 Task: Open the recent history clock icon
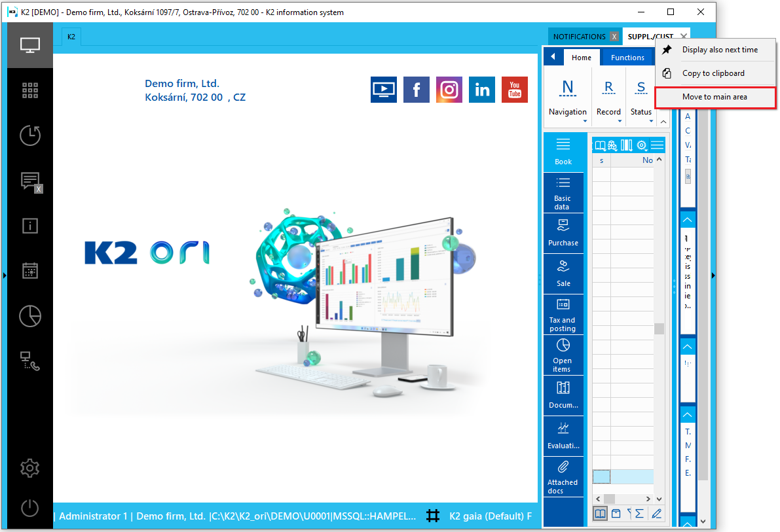(x=30, y=135)
